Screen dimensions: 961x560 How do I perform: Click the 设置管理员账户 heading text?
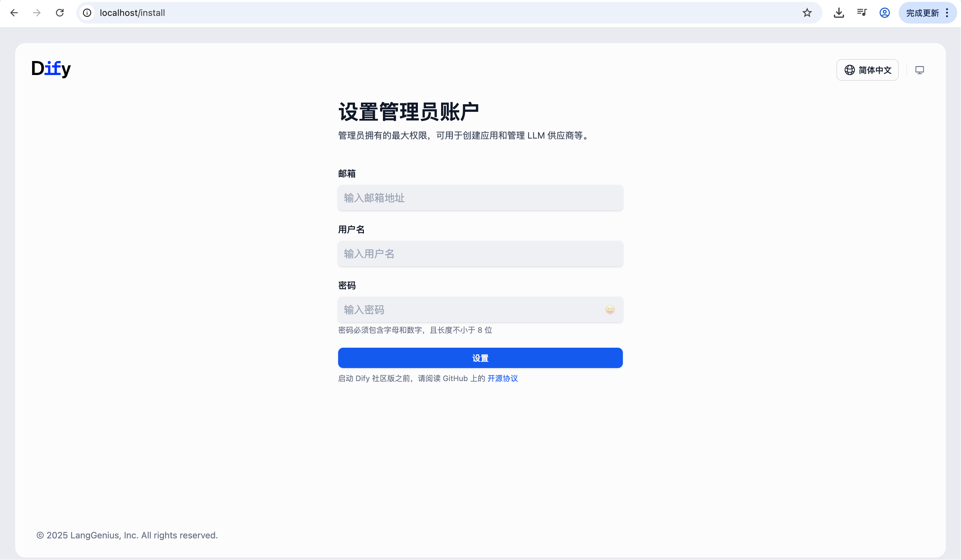point(408,111)
